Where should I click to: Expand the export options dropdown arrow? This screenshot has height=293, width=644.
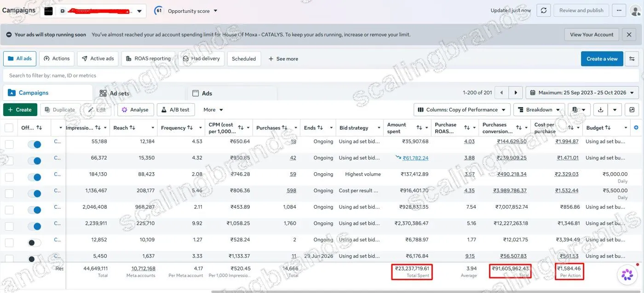point(615,110)
